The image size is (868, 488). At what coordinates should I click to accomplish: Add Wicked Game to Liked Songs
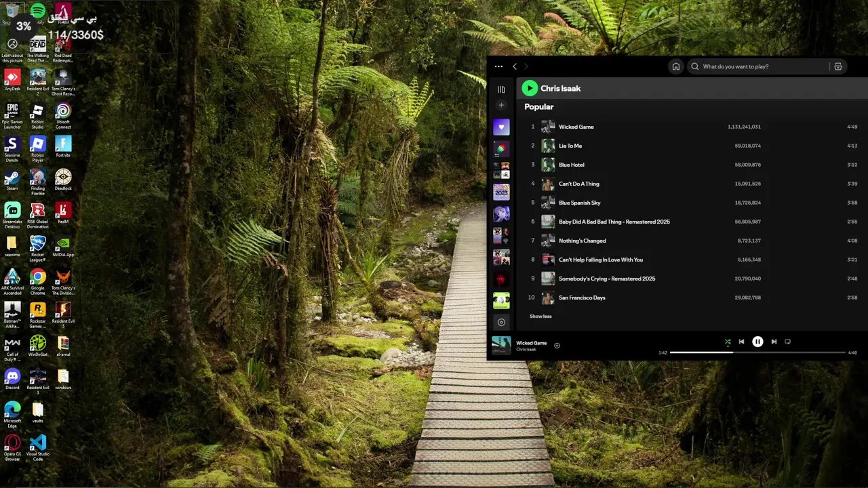[x=557, y=346]
